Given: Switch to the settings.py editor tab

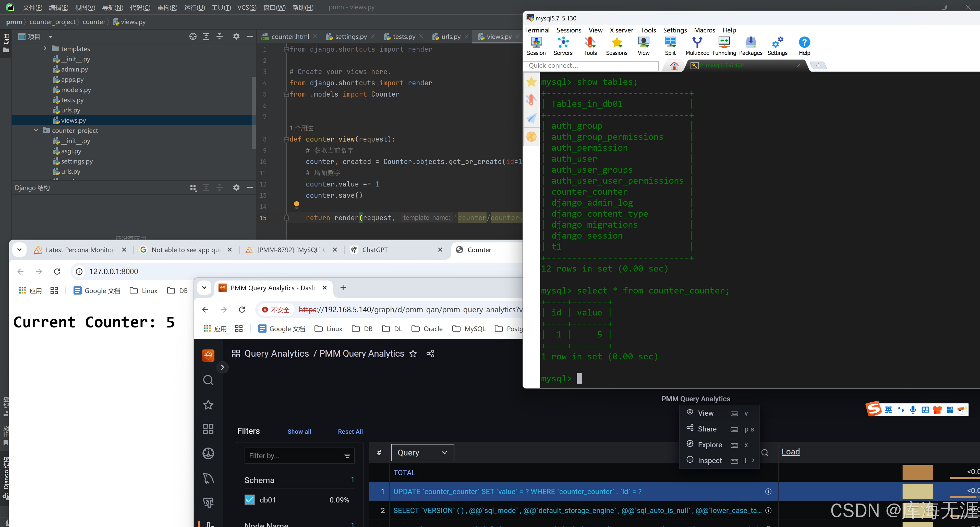Looking at the screenshot, I should tap(350, 37).
